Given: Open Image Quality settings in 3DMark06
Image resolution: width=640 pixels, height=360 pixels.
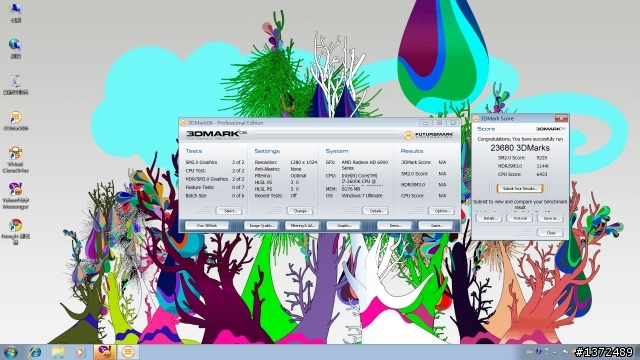Looking at the screenshot, I should 261,225.
